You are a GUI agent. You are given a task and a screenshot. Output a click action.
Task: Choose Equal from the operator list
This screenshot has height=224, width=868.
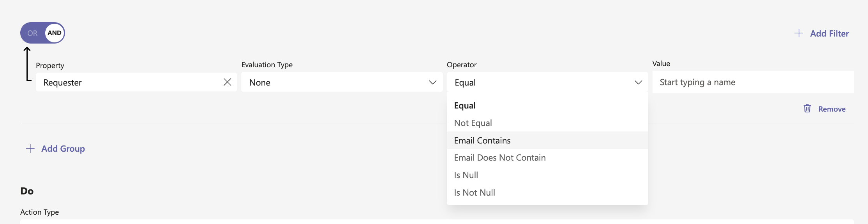[x=465, y=106]
